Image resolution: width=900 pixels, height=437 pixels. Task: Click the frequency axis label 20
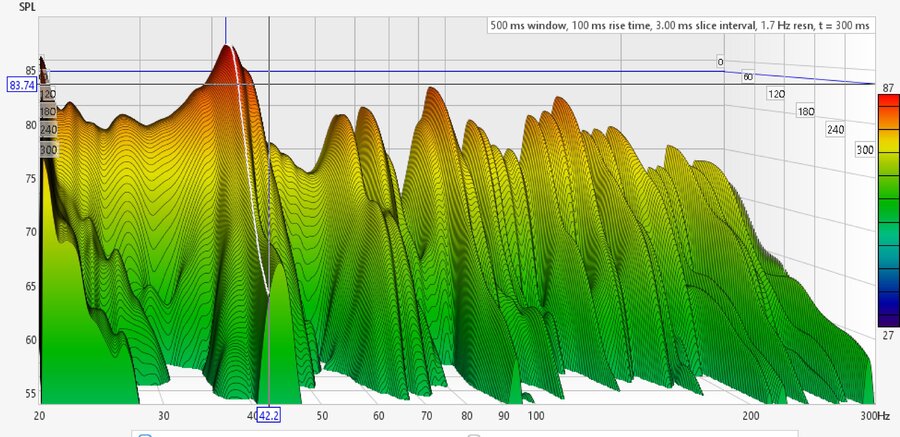[40, 415]
